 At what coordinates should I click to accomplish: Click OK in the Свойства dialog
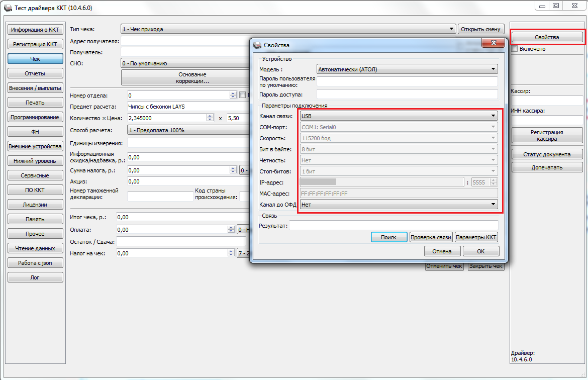coord(481,251)
